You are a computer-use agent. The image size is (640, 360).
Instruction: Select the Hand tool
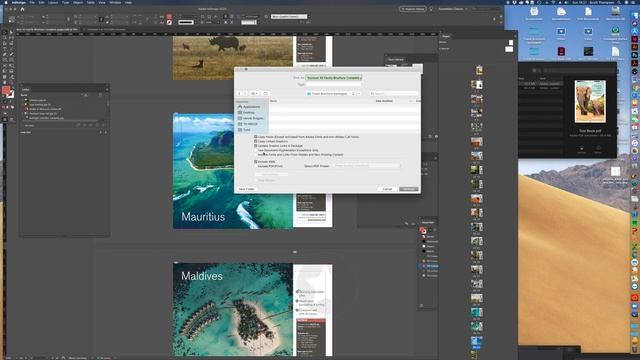(5, 82)
